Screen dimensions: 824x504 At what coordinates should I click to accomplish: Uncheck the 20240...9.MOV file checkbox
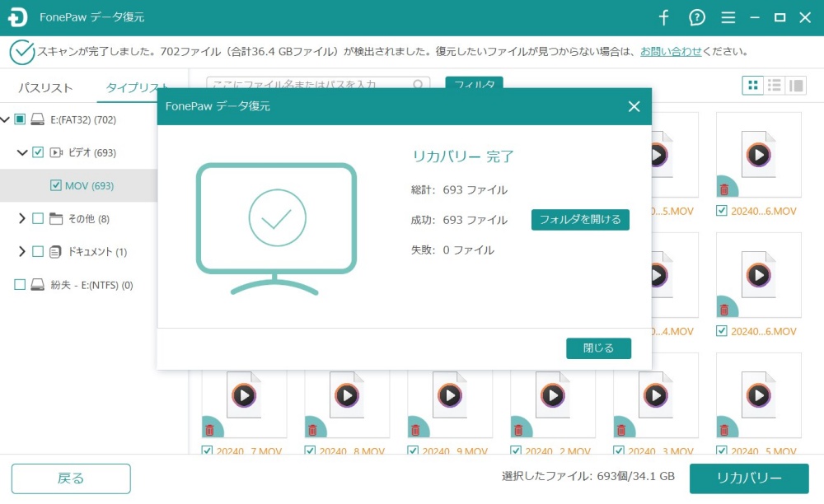tap(413, 451)
